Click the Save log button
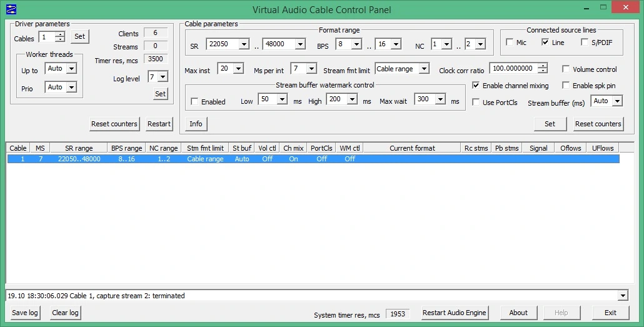 tap(24, 313)
